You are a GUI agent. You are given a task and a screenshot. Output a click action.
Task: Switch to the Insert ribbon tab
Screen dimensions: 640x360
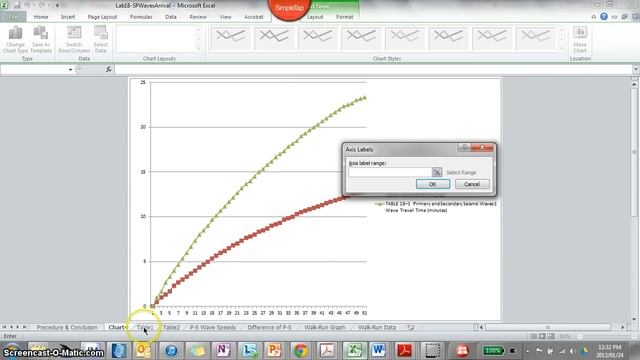tap(68, 17)
